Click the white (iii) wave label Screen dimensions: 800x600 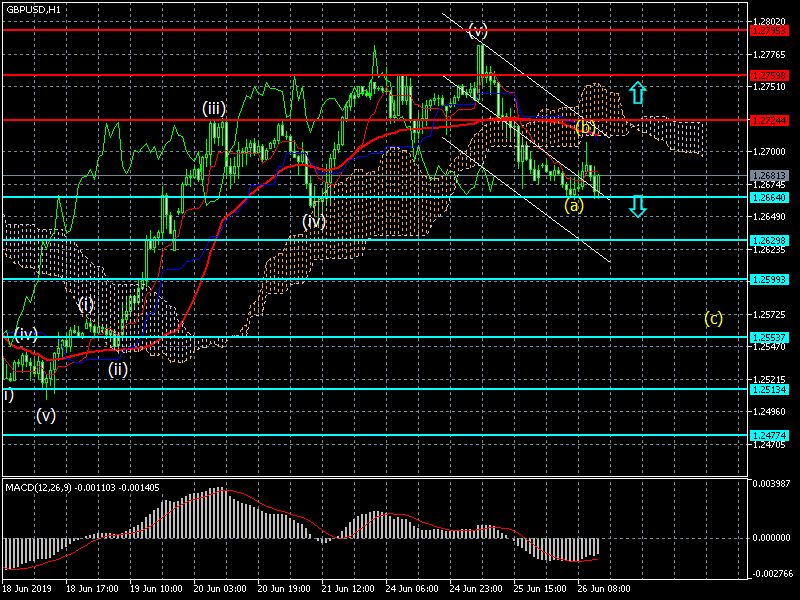click(x=215, y=108)
